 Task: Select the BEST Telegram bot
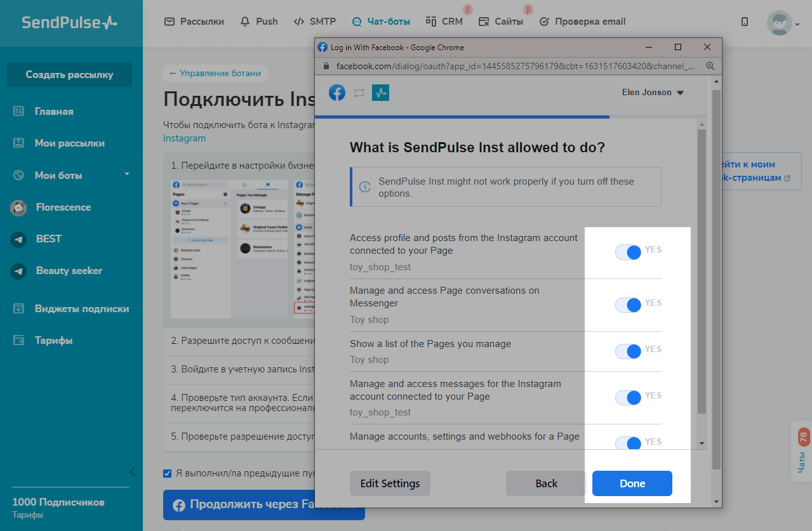(49, 239)
